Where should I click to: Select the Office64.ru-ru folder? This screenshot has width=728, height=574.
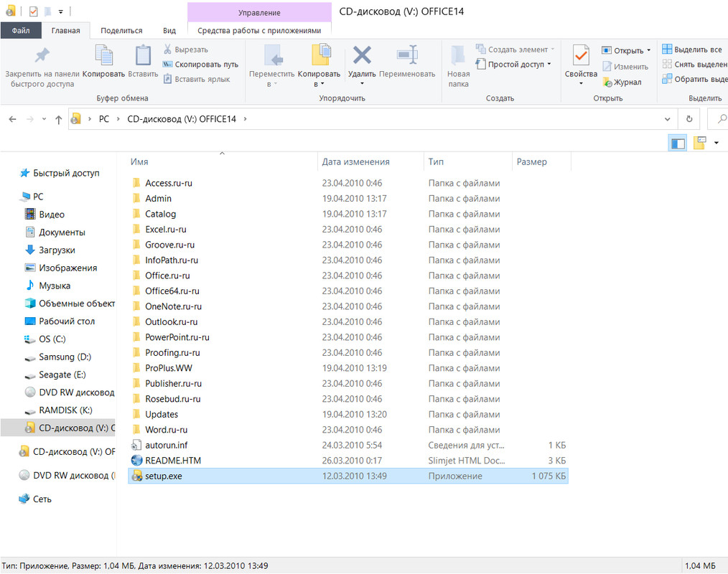[x=347, y=291]
